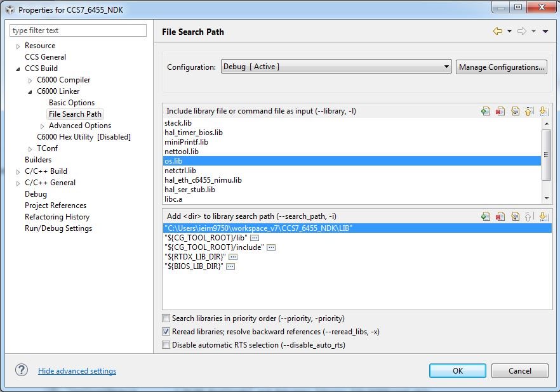560x392 pixels.
Task: Click Edit icon for library file list
Action: [x=514, y=111]
